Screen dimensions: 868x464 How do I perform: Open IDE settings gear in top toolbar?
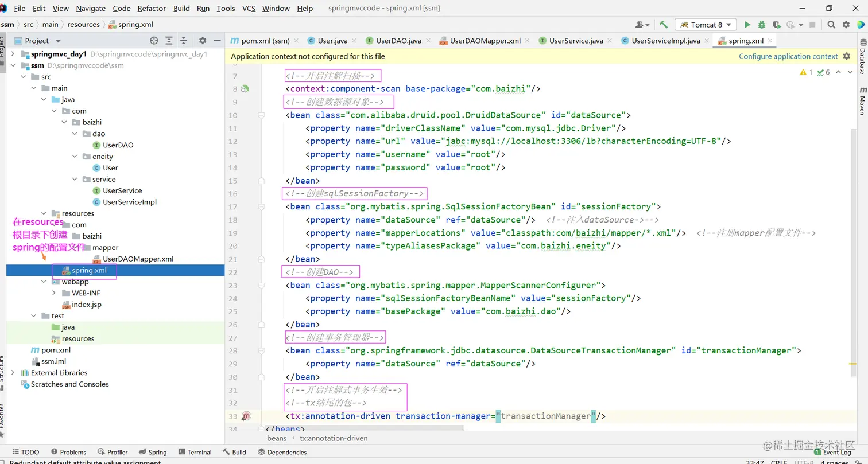pos(846,25)
